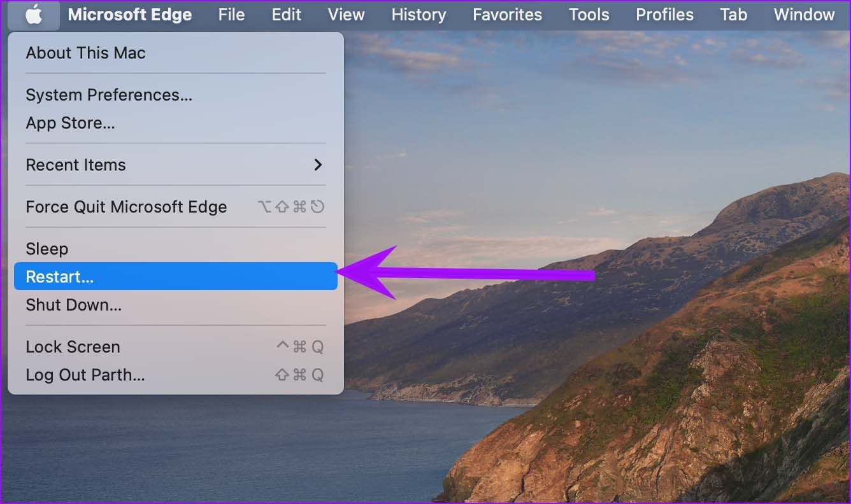The image size is (851, 504).
Task: Select Force Quit Microsoft Edge
Action: tap(176, 207)
